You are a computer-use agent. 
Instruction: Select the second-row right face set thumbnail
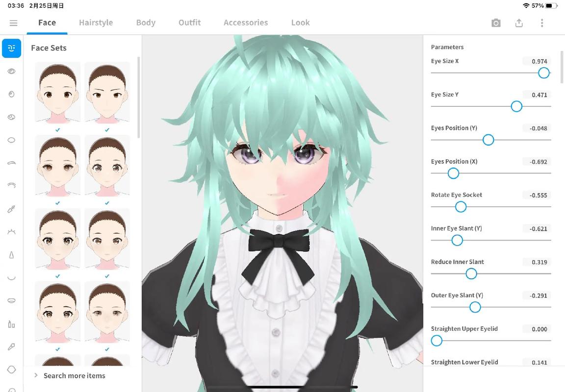click(107, 166)
